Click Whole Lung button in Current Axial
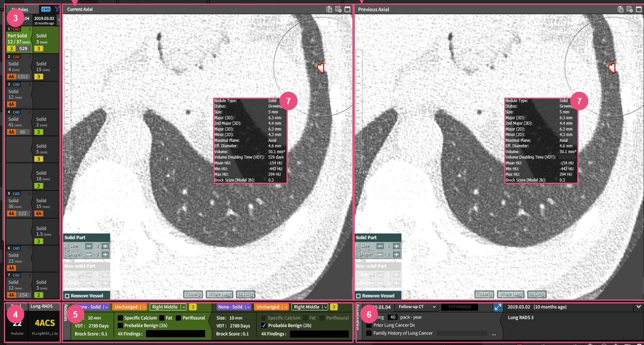The height and width of the screenshot is (345, 644). [219, 294]
